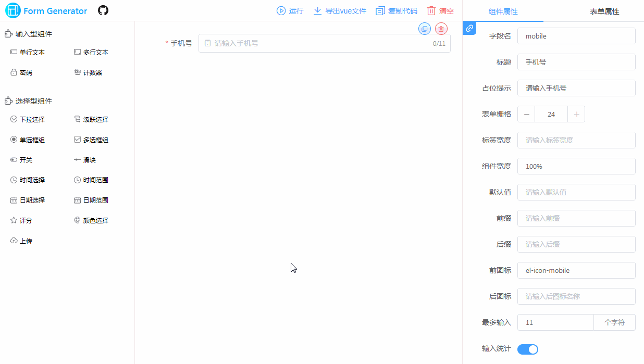The image size is (644, 364).
Task: Add a 单行文本 input component
Action: [29, 52]
